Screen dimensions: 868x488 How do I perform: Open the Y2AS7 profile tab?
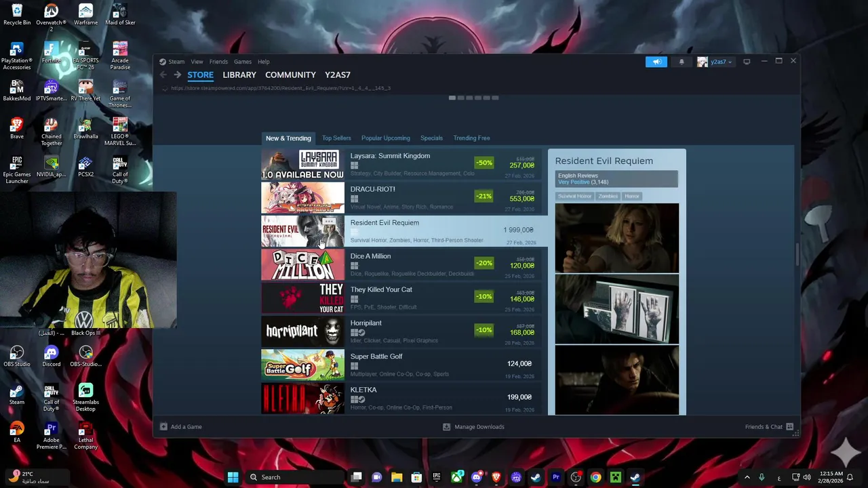(x=338, y=75)
